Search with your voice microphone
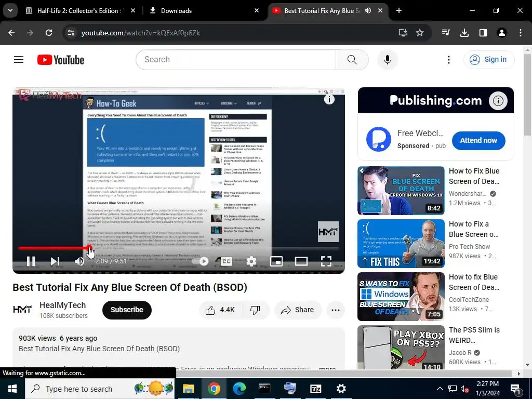The image size is (532, 399). click(x=388, y=60)
